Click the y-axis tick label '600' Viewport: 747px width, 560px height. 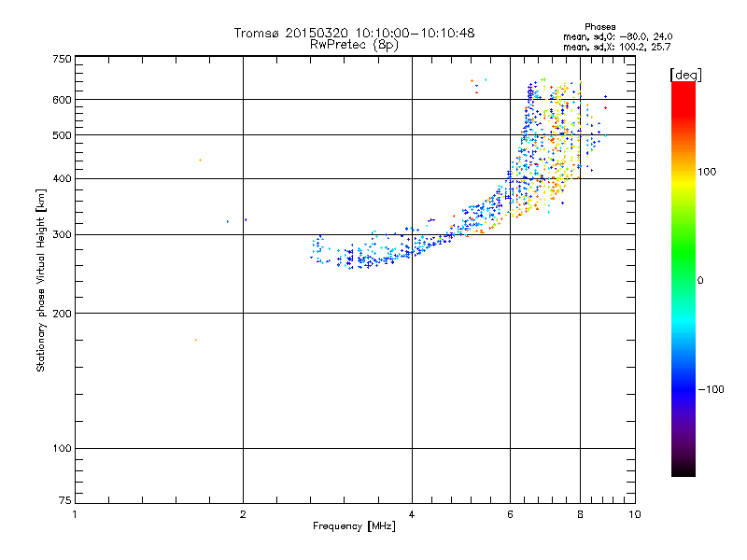tap(62, 100)
